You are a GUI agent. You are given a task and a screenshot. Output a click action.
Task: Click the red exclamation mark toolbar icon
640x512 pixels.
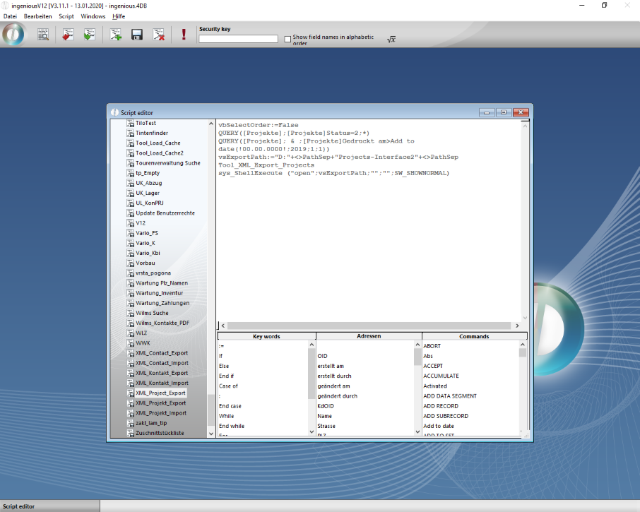pyautogui.click(x=184, y=35)
